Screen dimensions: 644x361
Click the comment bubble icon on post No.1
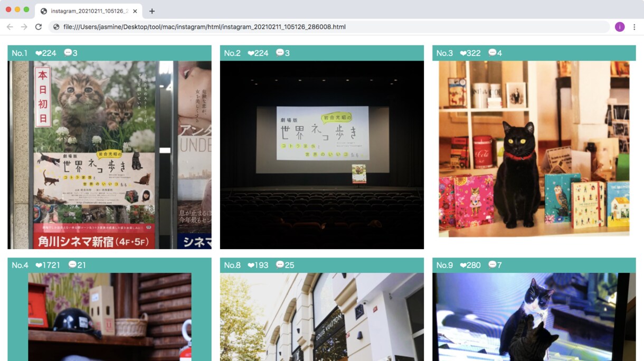[x=68, y=52]
